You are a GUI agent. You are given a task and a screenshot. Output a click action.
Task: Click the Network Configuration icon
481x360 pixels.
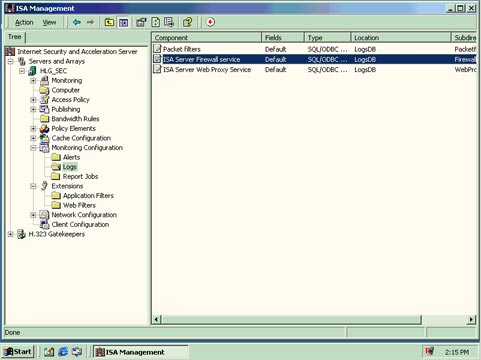[x=44, y=215]
